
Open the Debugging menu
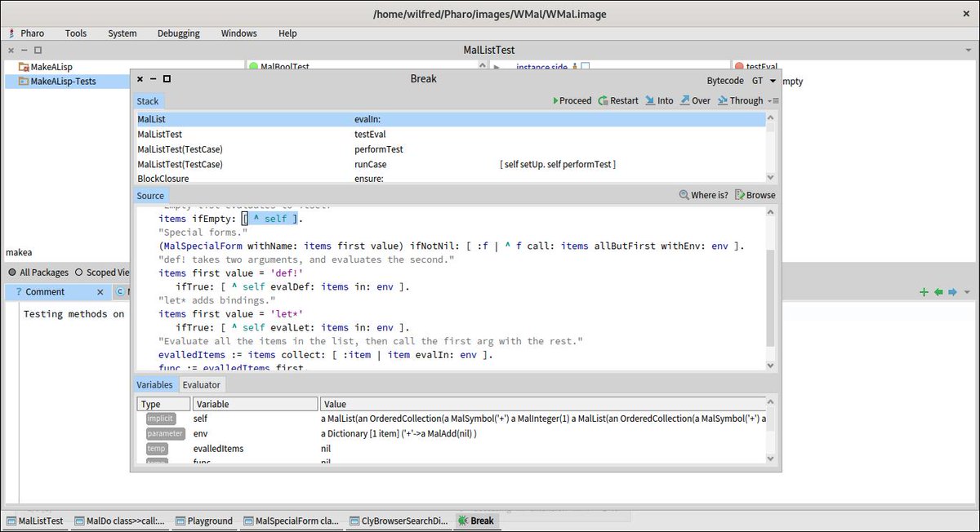178,33
